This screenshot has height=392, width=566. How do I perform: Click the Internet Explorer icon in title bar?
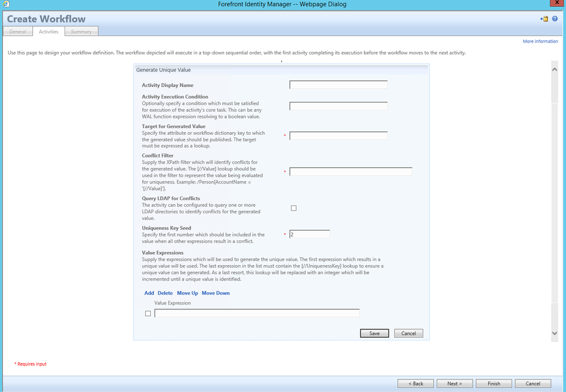coord(6,4)
